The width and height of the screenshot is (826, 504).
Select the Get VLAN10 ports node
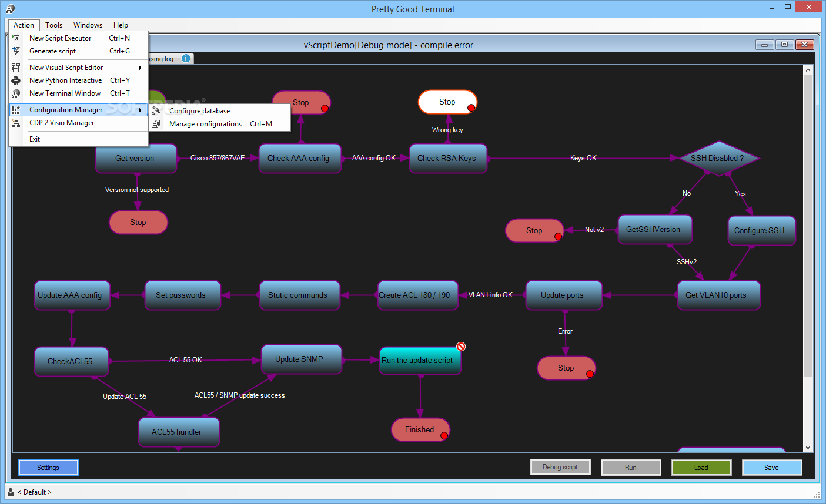pyautogui.click(x=718, y=295)
